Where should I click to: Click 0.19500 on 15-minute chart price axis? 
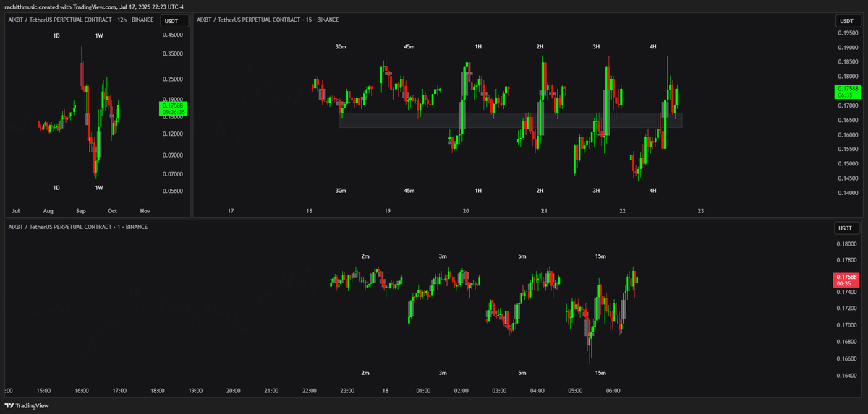pyautogui.click(x=848, y=33)
